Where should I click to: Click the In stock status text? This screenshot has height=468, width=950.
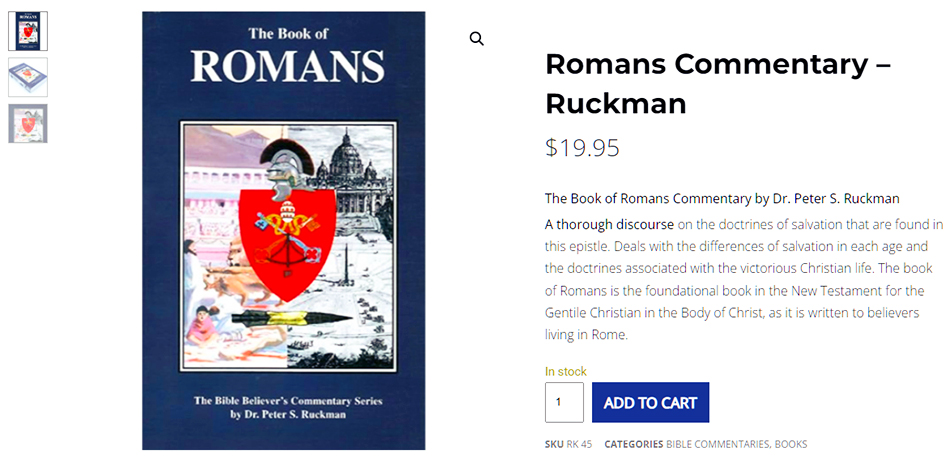coord(565,371)
